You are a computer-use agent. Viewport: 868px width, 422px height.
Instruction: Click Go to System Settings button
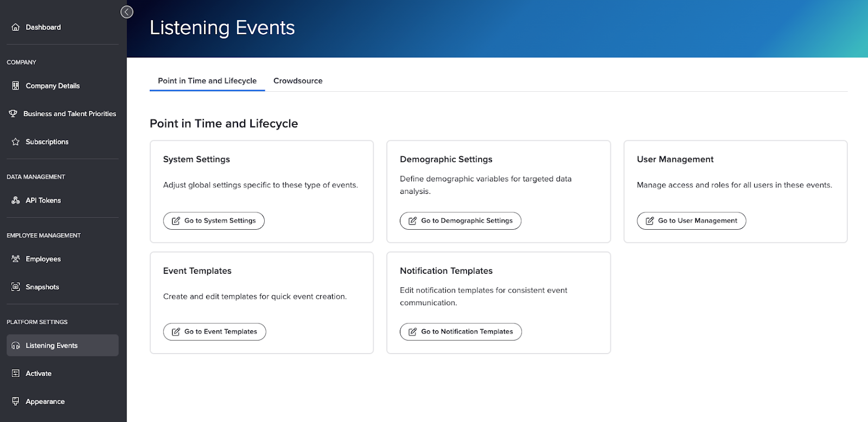[x=214, y=221]
